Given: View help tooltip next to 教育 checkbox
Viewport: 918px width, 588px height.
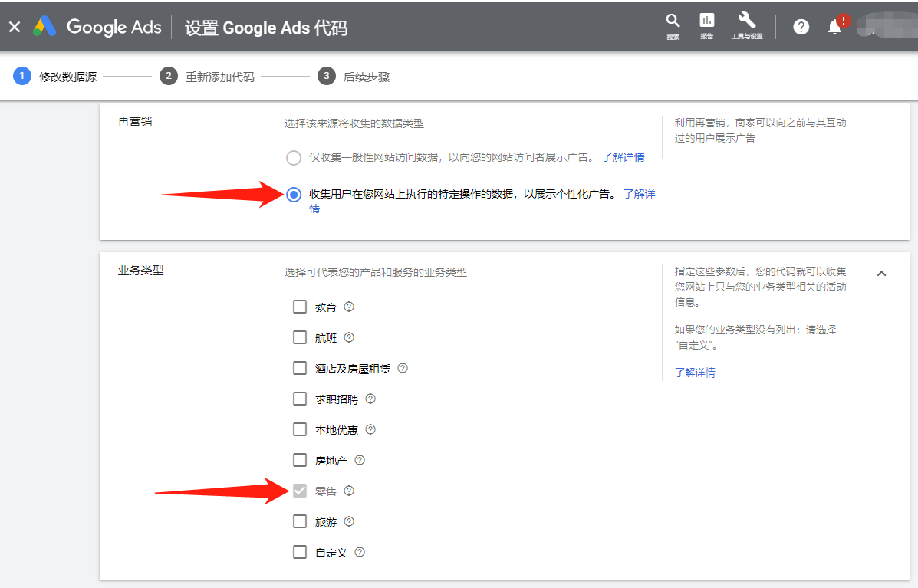Looking at the screenshot, I should [x=348, y=307].
